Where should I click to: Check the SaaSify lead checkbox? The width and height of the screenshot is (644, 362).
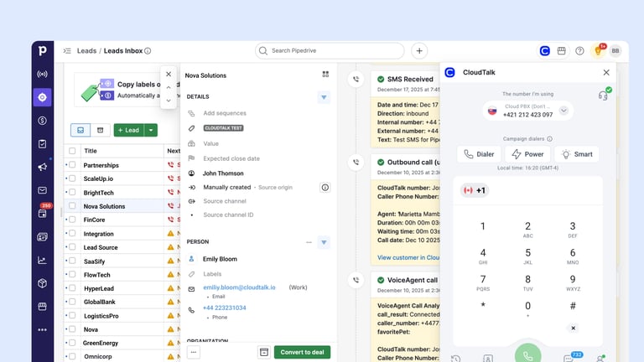point(72,261)
